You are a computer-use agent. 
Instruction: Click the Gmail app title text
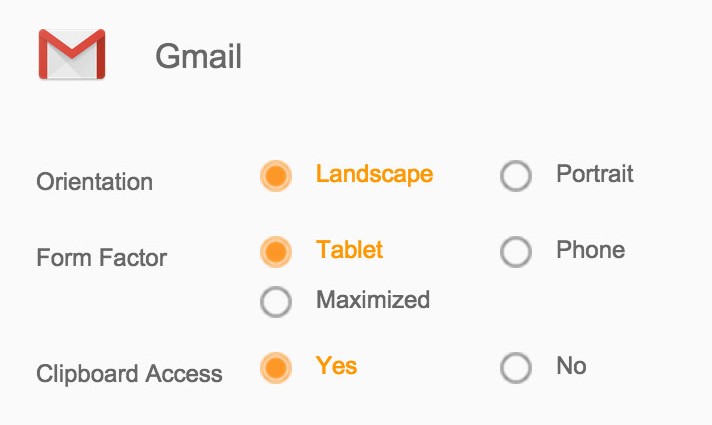pos(198,57)
